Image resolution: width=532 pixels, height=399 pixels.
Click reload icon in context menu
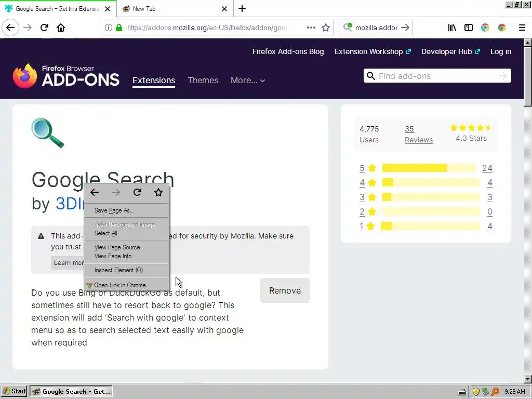(137, 192)
